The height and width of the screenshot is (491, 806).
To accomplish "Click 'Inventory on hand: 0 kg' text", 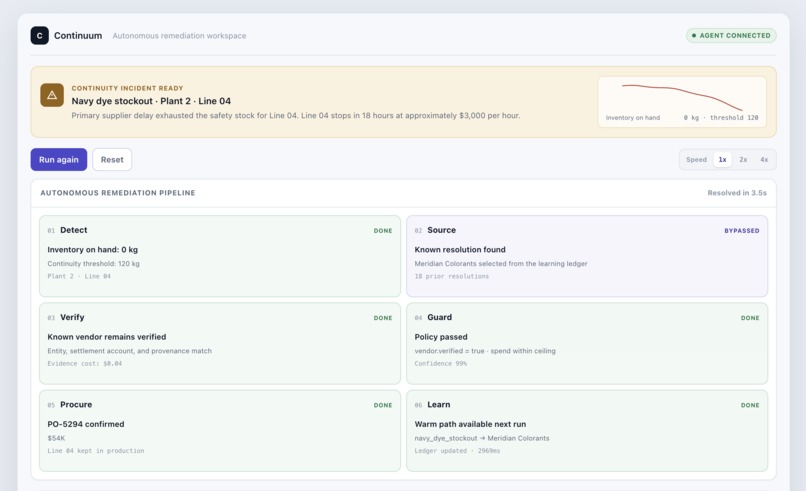I will pyautogui.click(x=93, y=249).
